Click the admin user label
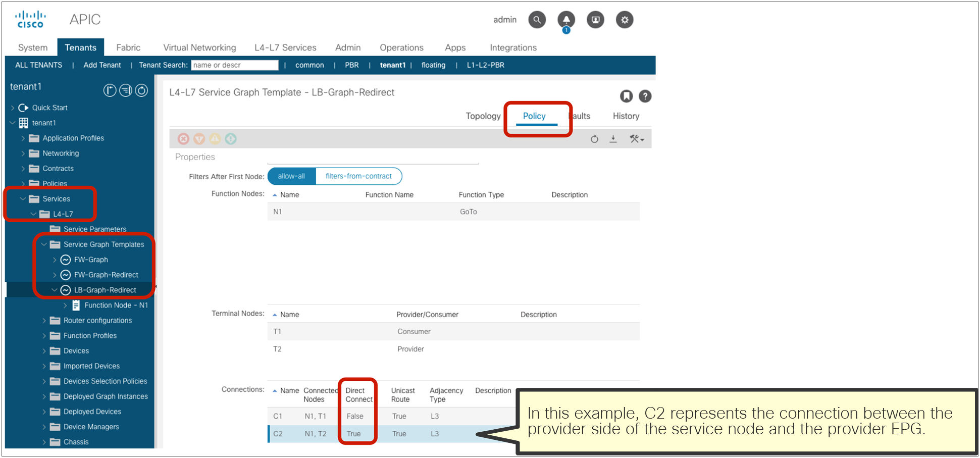 click(505, 20)
